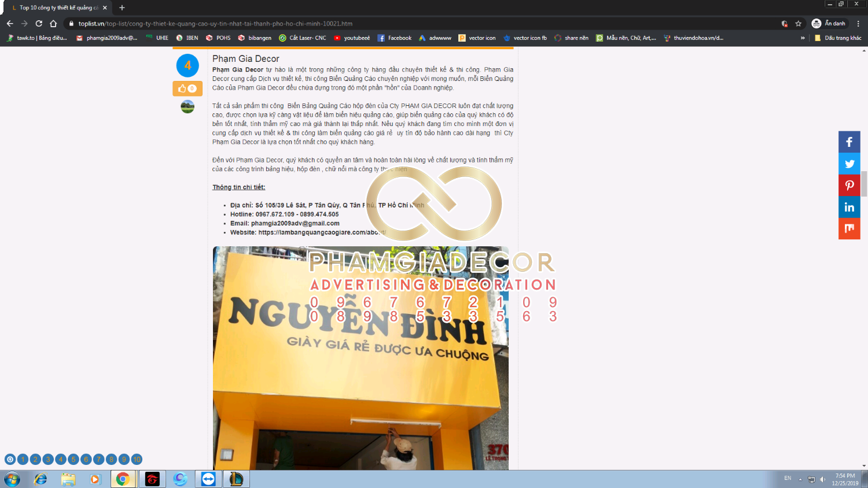Jump to list item 10 in navigator
Image resolution: width=868 pixels, height=488 pixels.
coord(137,460)
